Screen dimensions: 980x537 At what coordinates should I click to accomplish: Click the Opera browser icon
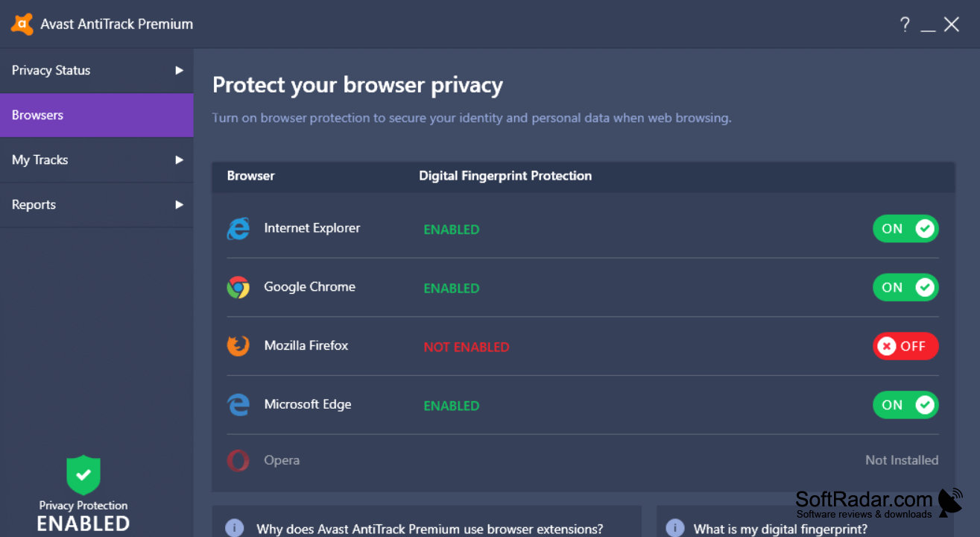click(x=238, y=460)
